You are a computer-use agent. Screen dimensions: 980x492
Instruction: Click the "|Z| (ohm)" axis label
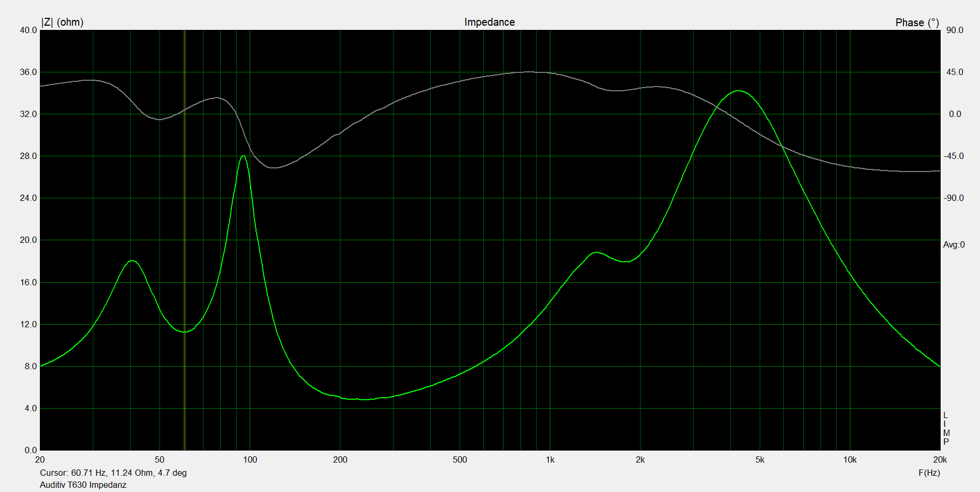(62, 22)
